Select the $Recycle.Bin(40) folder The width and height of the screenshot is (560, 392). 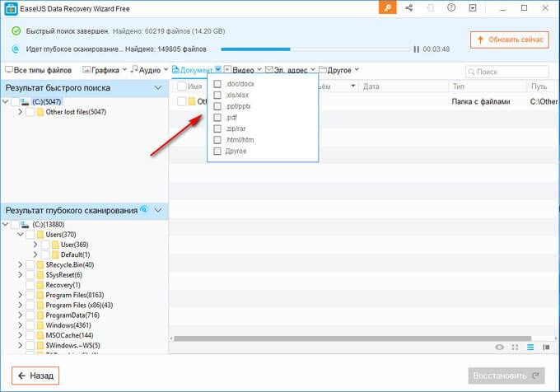coord(70,265)
